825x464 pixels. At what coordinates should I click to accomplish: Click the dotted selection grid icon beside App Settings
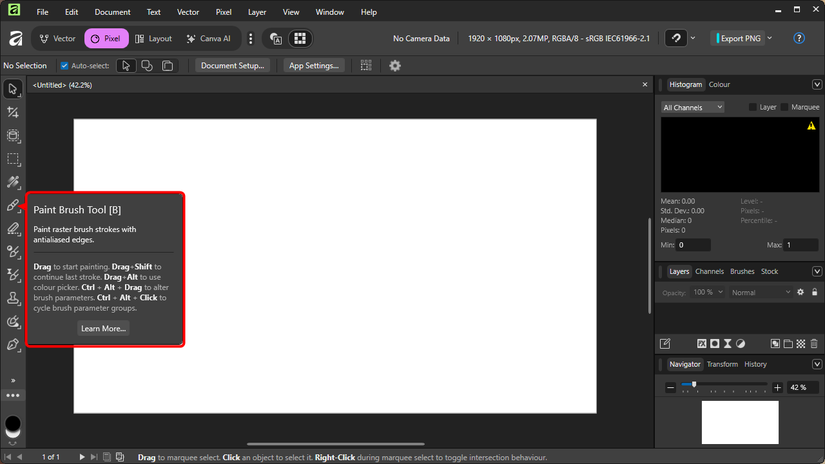pyautogui.click(x=366, y=66)
